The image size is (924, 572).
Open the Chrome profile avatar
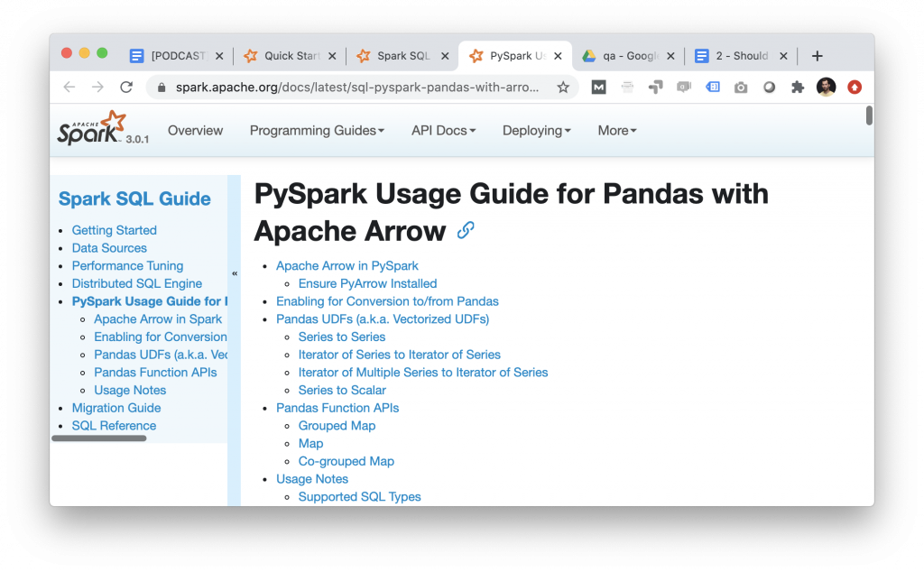tap(826, 88)
